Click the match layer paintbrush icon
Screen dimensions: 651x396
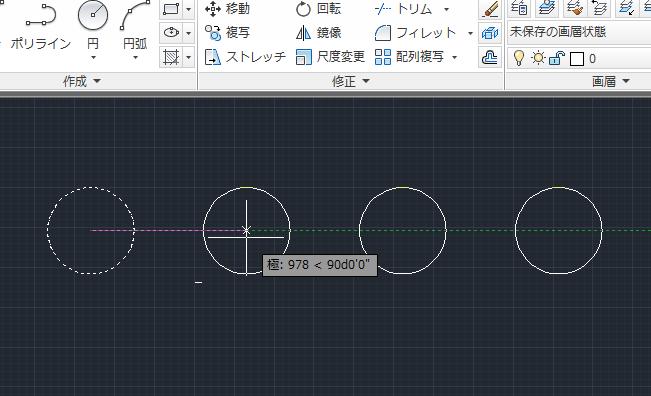pyautogui.click(x=575, y=7)
